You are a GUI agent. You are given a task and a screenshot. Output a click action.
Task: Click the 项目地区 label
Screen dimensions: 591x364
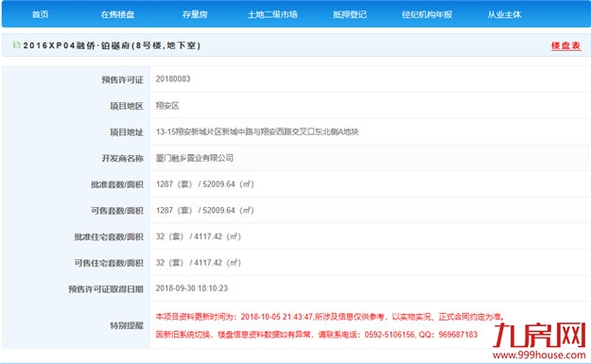click(x=127, y=106)
